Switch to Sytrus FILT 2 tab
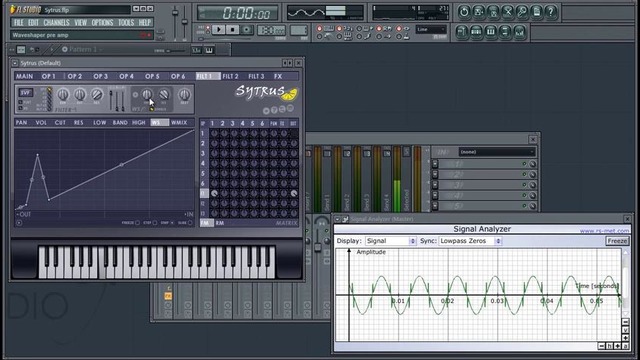 [x=230, y=76]
